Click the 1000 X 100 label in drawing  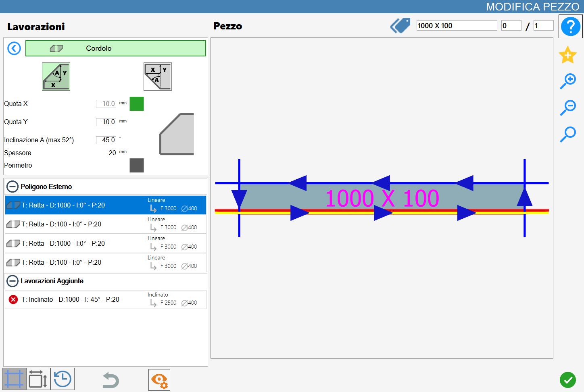pos(382,198)
